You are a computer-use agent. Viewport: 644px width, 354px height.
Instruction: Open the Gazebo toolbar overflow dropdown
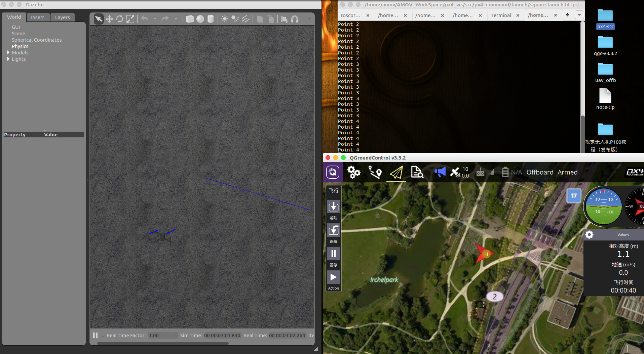point(309,19)
